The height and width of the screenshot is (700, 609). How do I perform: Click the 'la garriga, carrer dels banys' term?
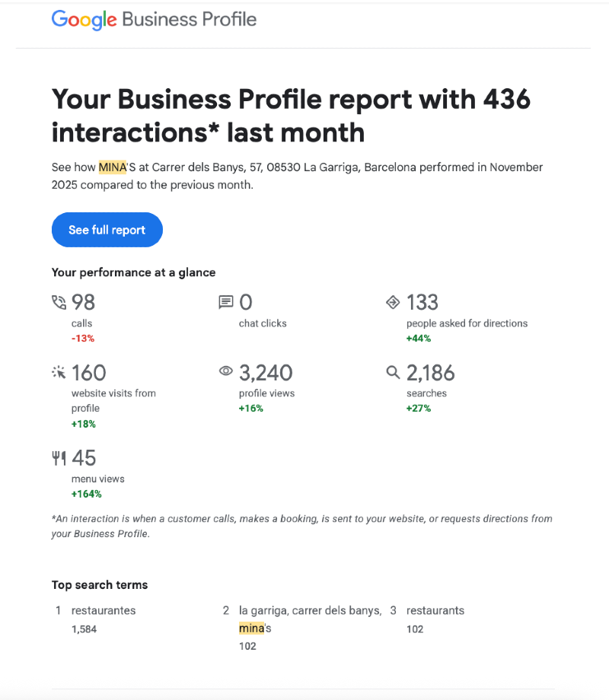point(310,610)
